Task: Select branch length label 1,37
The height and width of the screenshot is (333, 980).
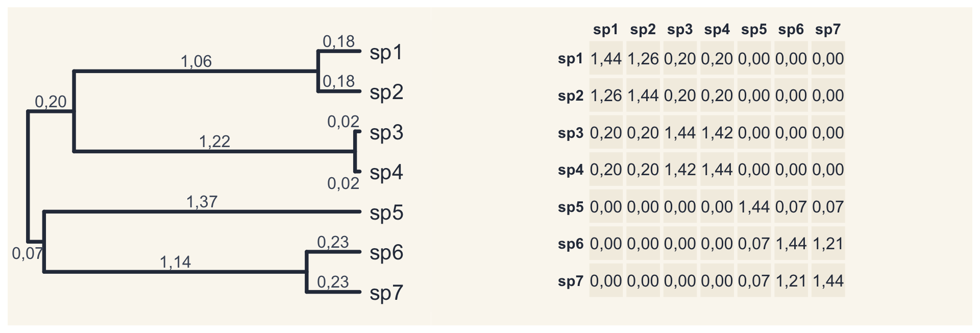Action: click(202, 202)
